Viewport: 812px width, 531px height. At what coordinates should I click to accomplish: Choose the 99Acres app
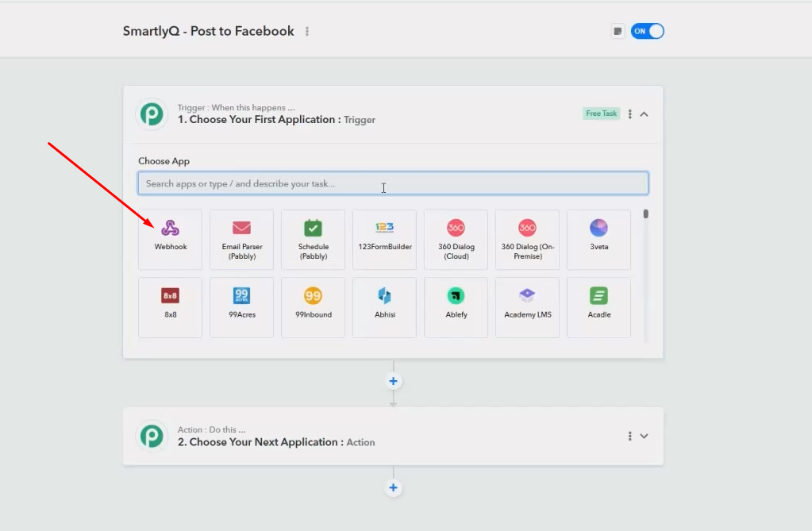tap(242, 307)
